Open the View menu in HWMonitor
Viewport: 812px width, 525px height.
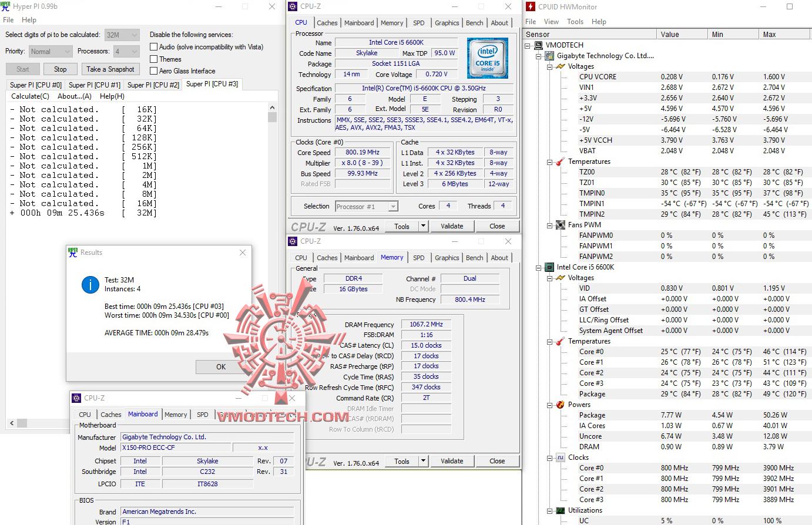551,22
